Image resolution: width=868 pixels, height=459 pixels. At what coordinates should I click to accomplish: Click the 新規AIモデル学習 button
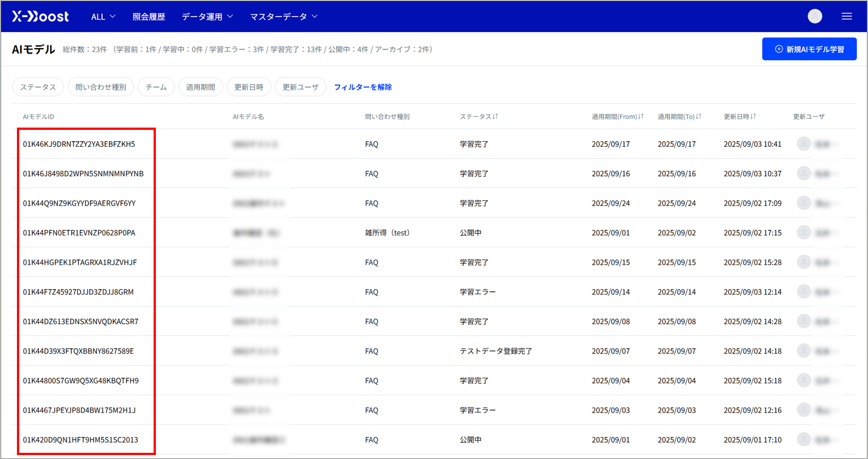[809, 49]
